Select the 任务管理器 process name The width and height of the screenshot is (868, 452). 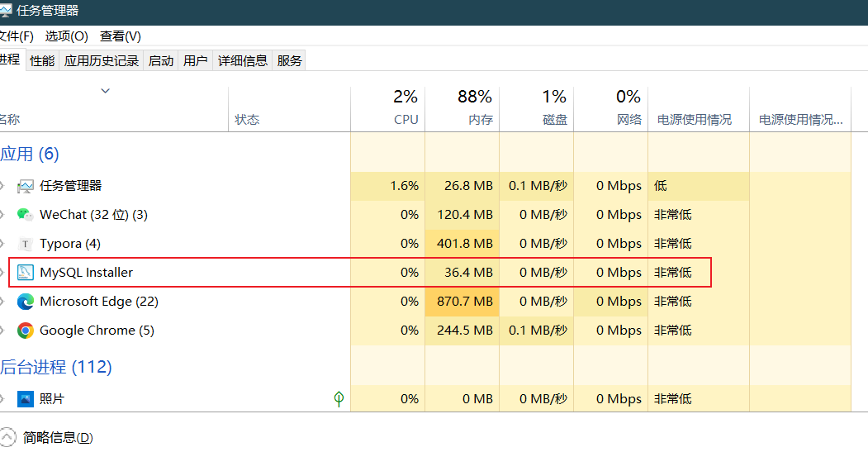pos(71,186)
